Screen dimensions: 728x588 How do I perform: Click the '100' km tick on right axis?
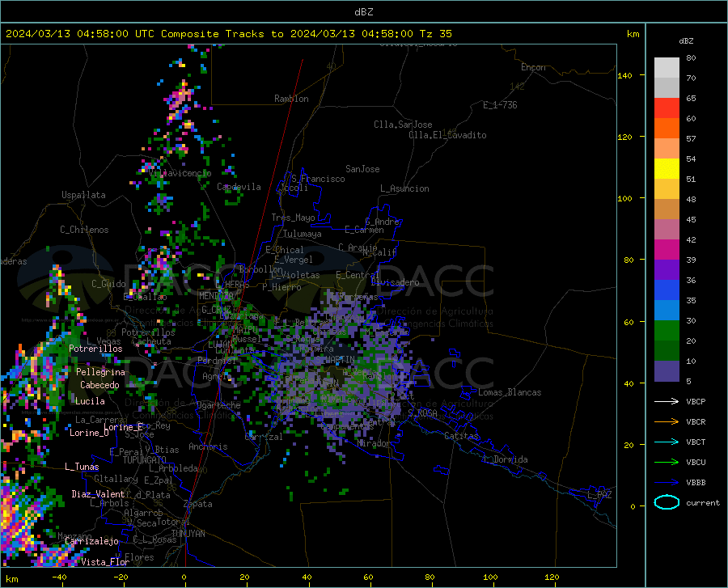pos(624,198)
